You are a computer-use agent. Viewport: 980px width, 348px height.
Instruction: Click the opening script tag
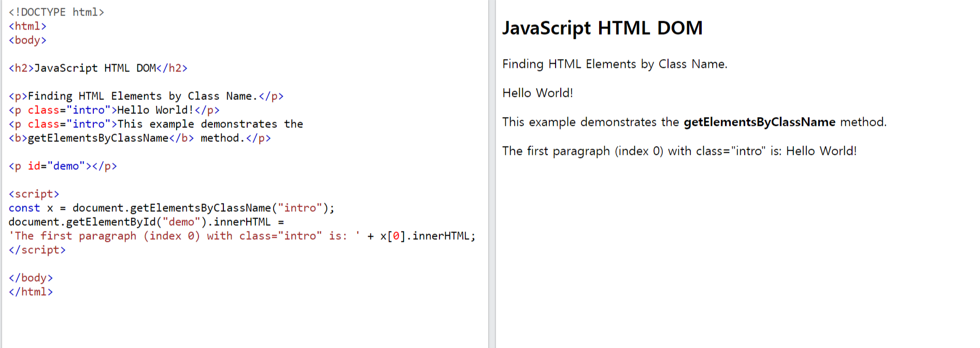(x=34, y=194)
